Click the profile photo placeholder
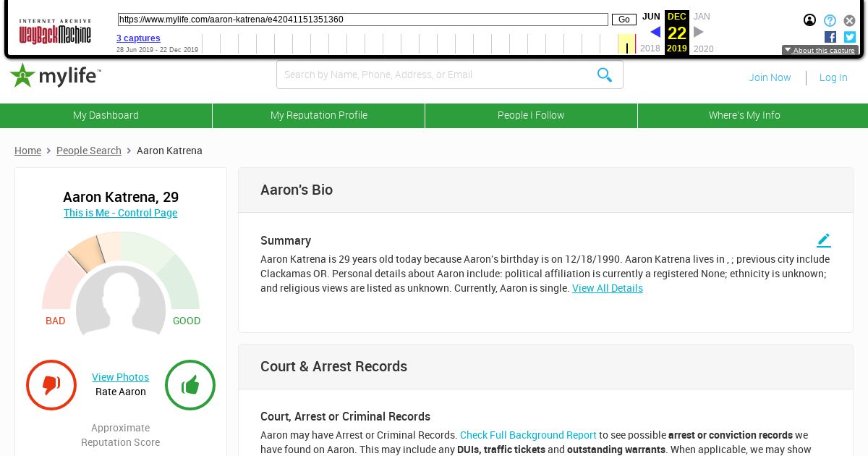The image size is (868, 456). point(121,300)
